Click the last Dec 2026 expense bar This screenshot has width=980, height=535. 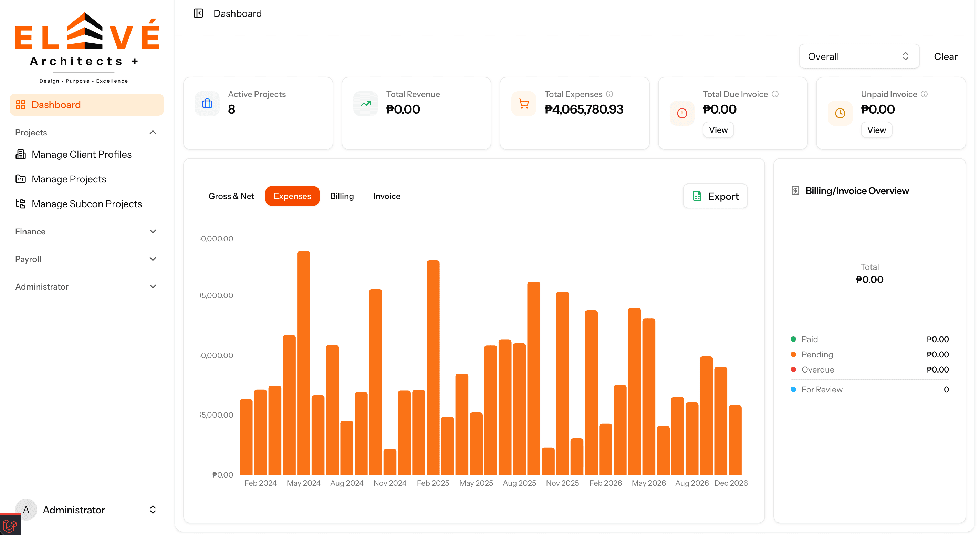(x=735, y=440)
